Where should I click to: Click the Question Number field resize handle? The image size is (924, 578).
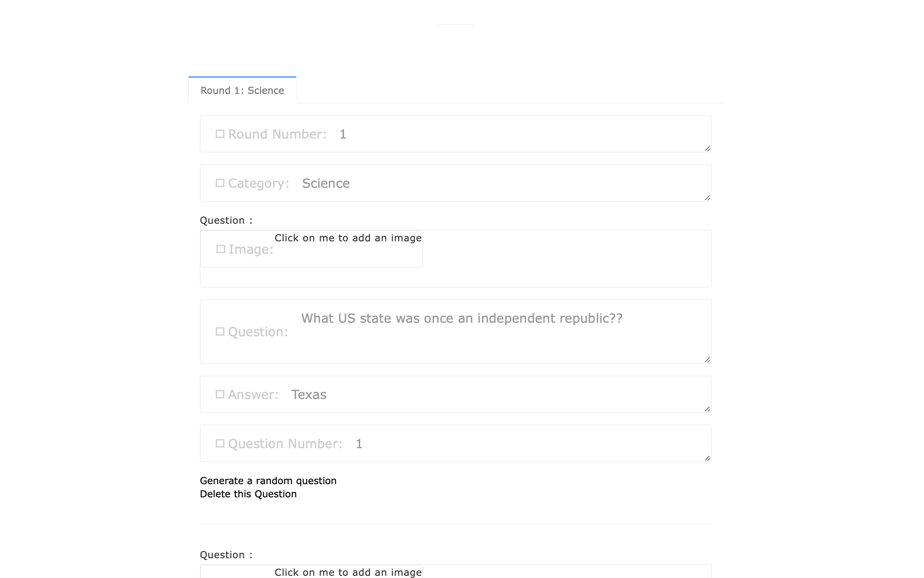[x=707, y=458]
